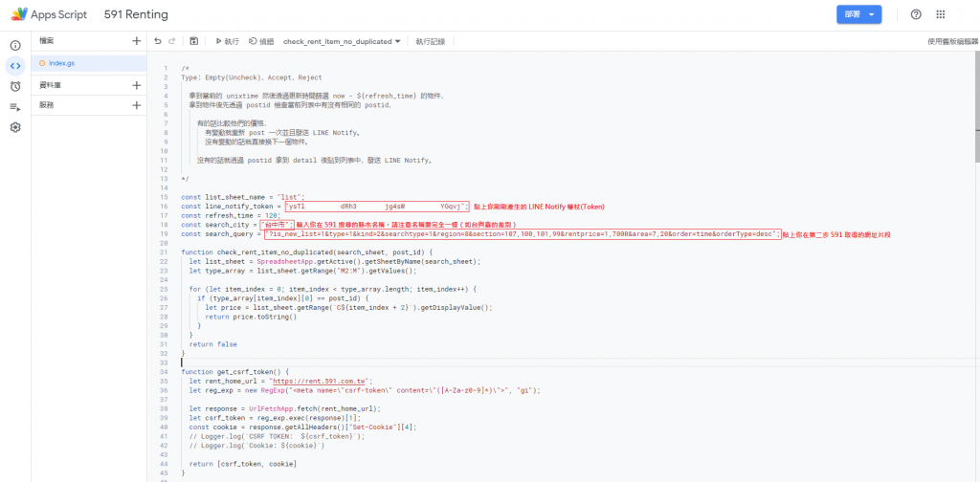The image size is (980, 482).
Task: Add a library with the plus icon
Action: pos(137,85)
